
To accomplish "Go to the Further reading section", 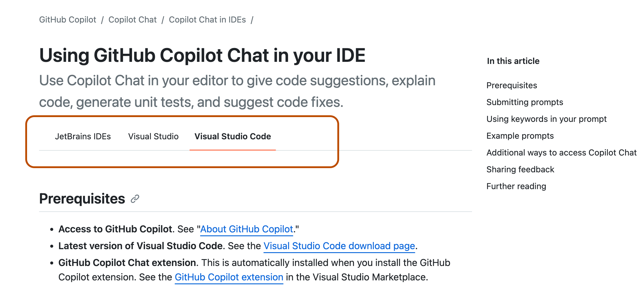I will (x=516, y=186).
